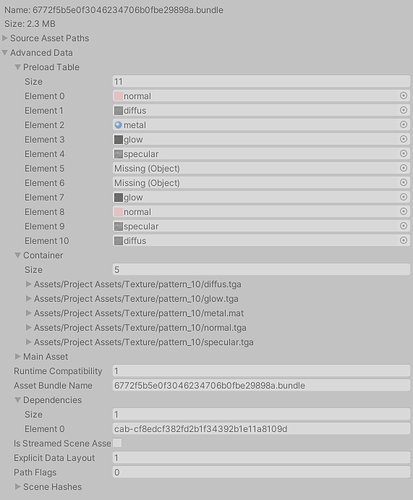
Task: Click the metal material sphere icon
Action: point(118,125)
